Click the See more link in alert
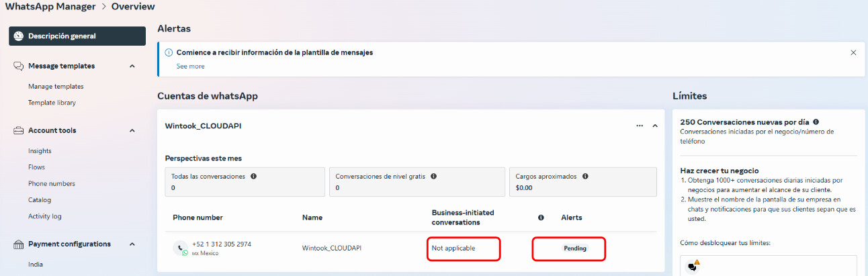 click(190, 66)
